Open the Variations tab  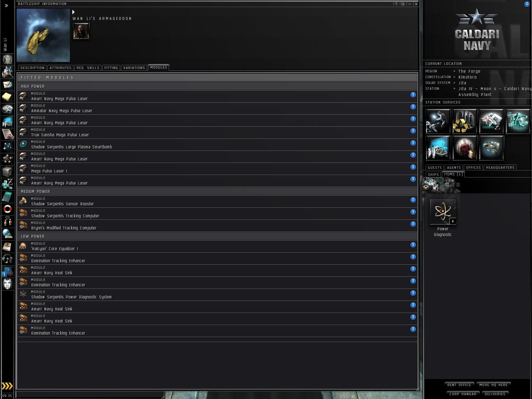click(x=134, y=68)
